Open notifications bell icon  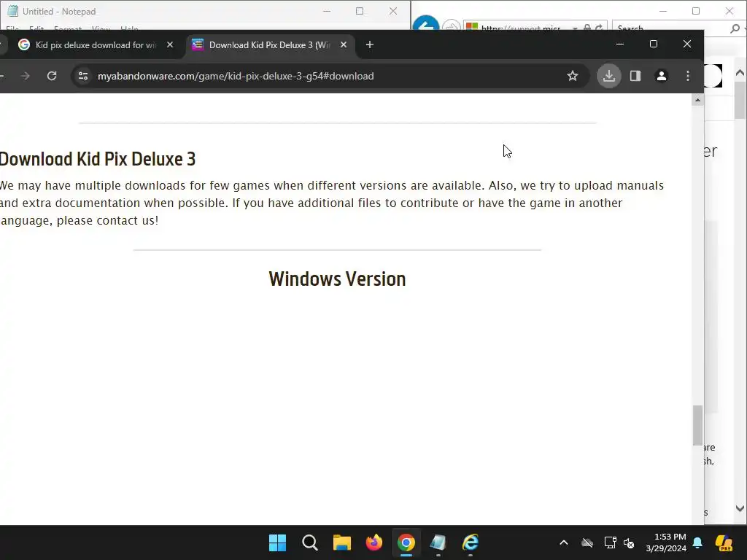pyautogui.click(x=697, y=542)
